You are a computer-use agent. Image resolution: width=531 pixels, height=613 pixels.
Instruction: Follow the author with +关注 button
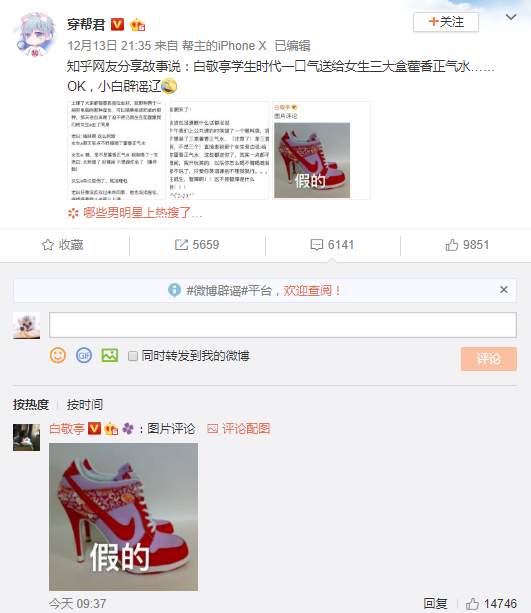coord(446,22)
